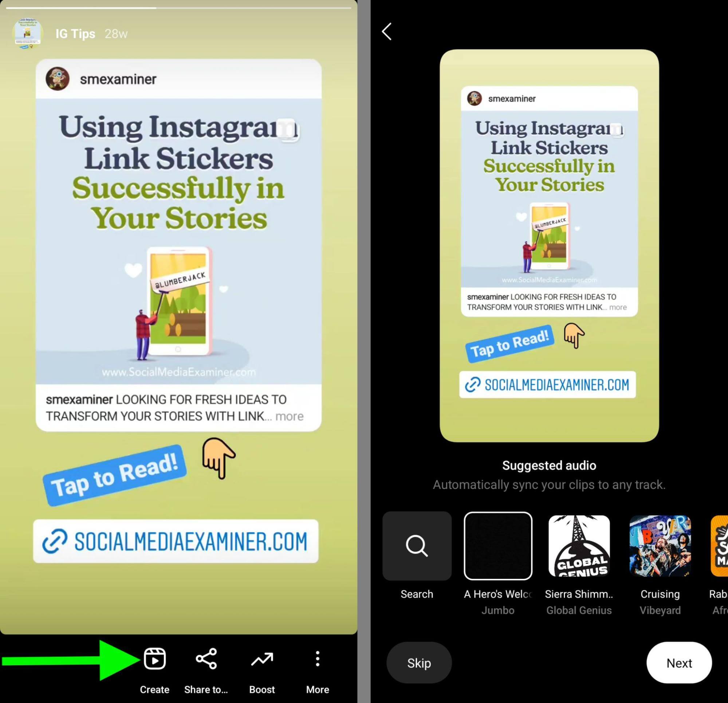The width and height of the screenshot is (728, 703).
Task: Click the Search audio icon
Action: click(417, 546)
